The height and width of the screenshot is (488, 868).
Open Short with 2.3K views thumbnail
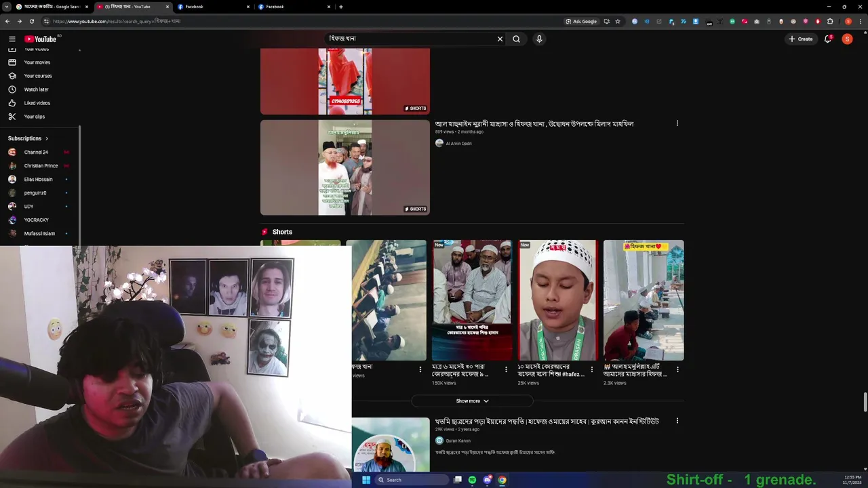pos(644,300)
